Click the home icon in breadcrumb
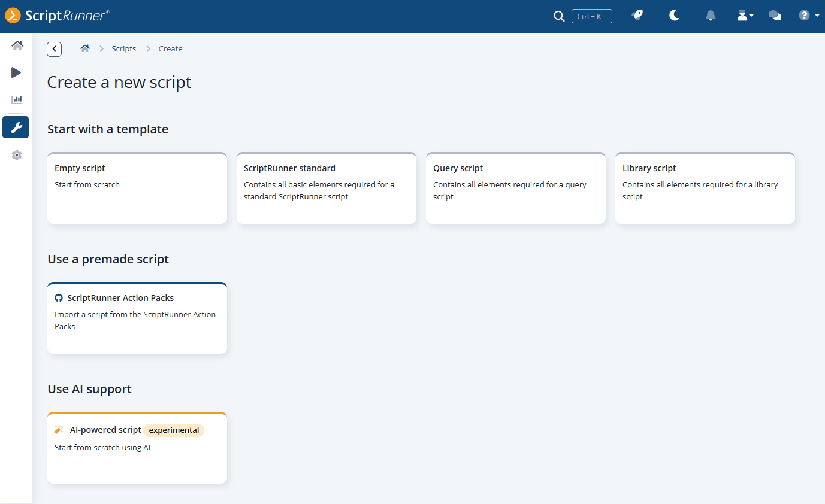The image size is (825, 504). [x=85, y=48]
